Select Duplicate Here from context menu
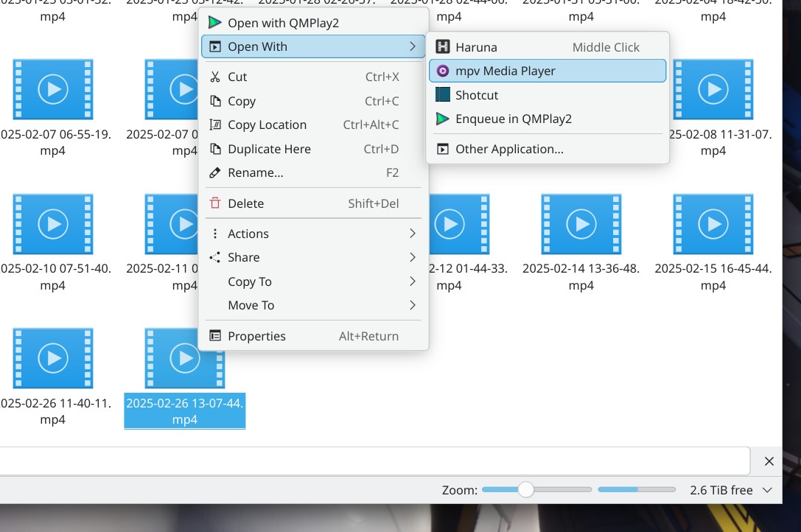This screenshot has height=532, width=801. point(269,149)
